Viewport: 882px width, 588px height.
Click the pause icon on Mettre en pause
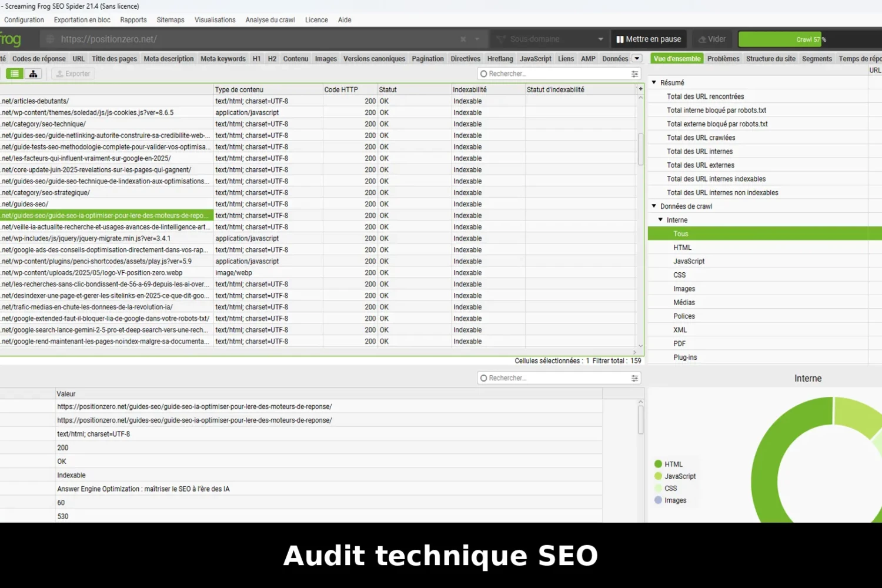622,39
